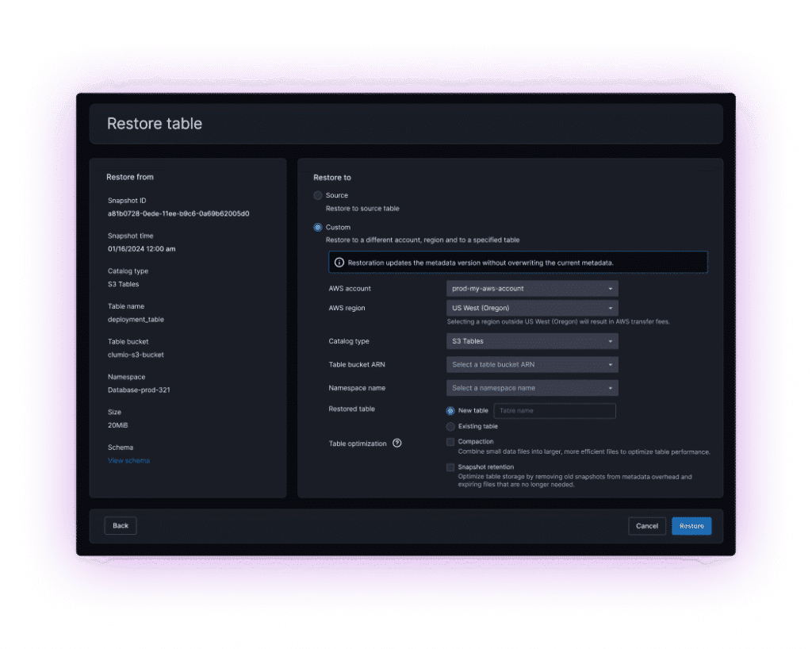Click the info icon in restoration notice
The height and width of the screenshot is (649, 812).
coord(339,263)
